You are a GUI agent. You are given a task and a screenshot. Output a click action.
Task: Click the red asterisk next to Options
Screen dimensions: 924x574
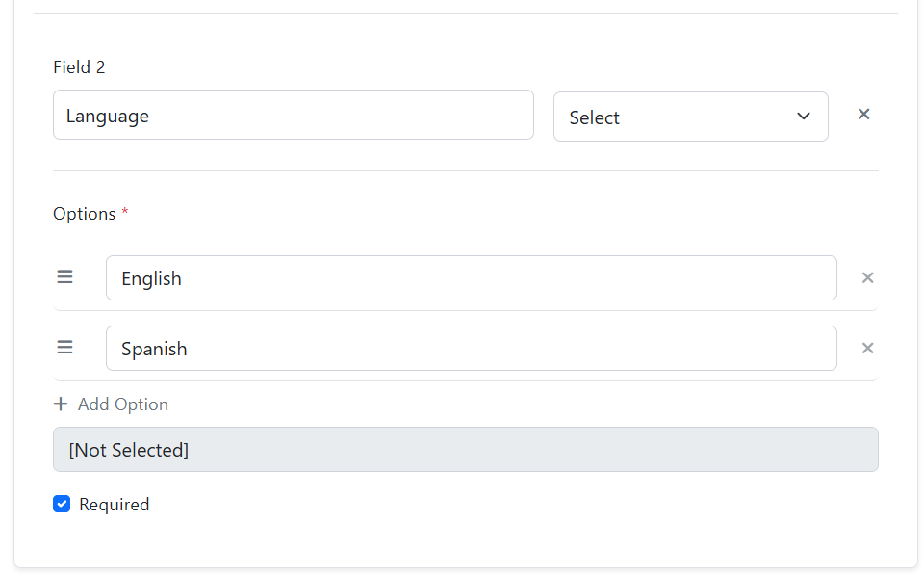[x=125, y=213]
